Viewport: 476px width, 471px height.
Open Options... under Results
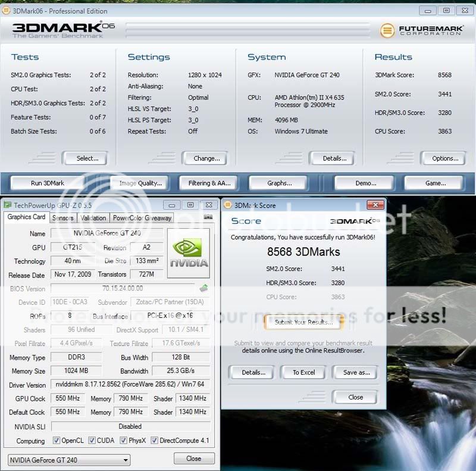[x=443, y=158]
